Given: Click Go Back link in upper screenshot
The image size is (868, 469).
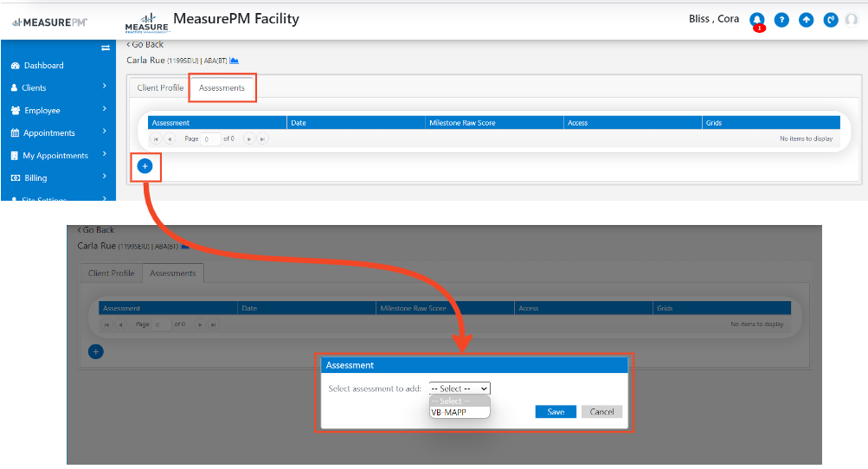Looking at the screenshot, I should 145,44.
